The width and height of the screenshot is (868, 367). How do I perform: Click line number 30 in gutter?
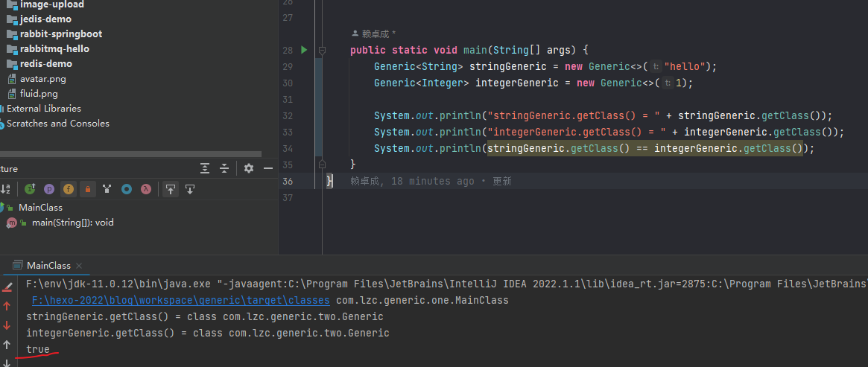point(288,83)
